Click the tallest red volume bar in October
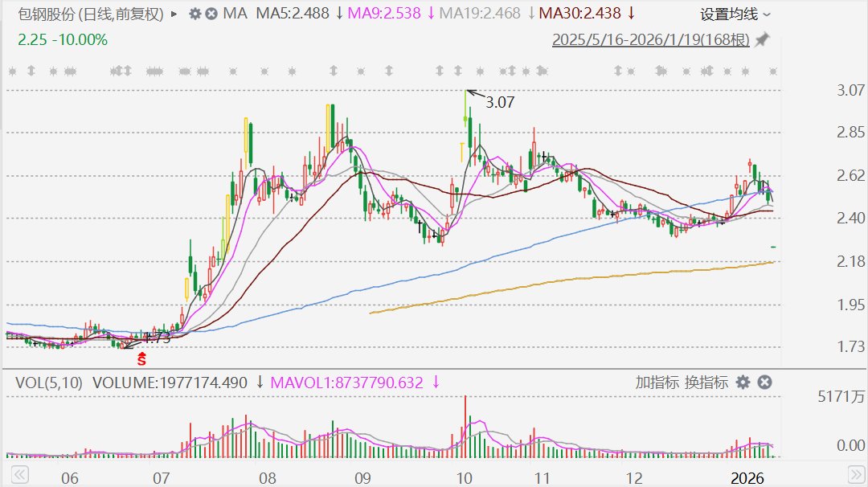 tap(465, 426)
